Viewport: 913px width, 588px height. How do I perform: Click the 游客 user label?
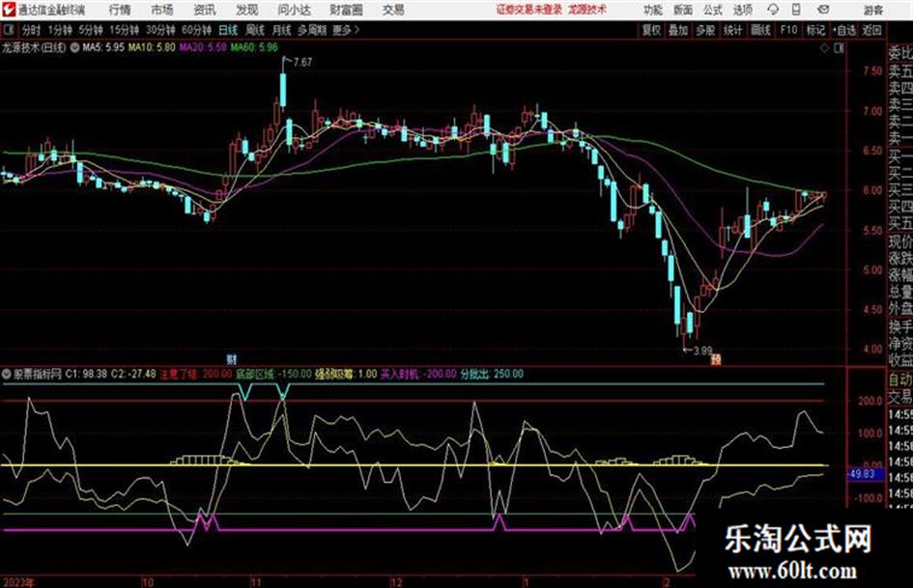pyautogui.click(x=872, y=10)
